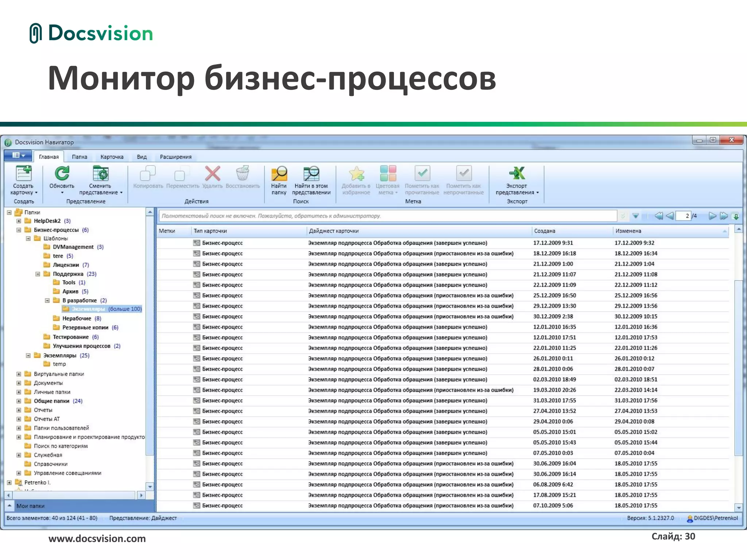Viewport: 747px width, 560px height.
Task: Collapse the В разработке folder
Action: tap(47, 300)
